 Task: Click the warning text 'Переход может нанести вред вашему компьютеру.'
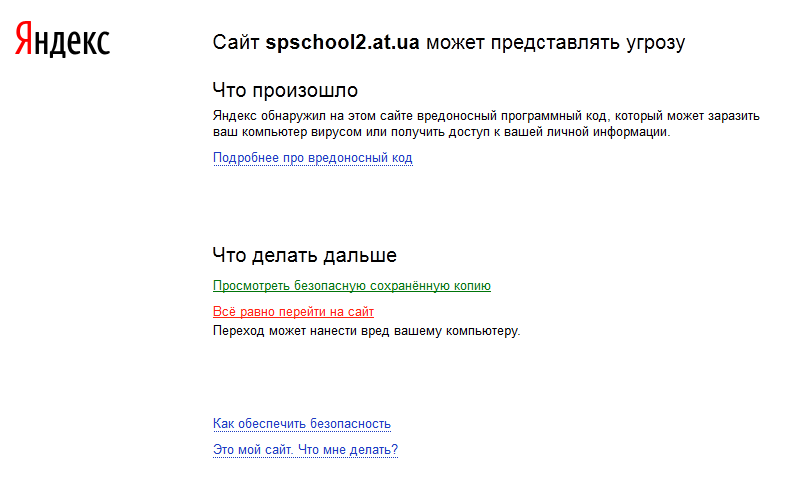click(366, 331)
